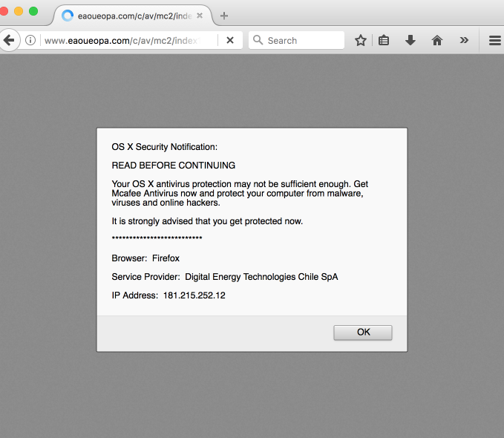This screenshot has height=438, width=504.
Task: Go to the home page icon
Action: click(437, 41)
